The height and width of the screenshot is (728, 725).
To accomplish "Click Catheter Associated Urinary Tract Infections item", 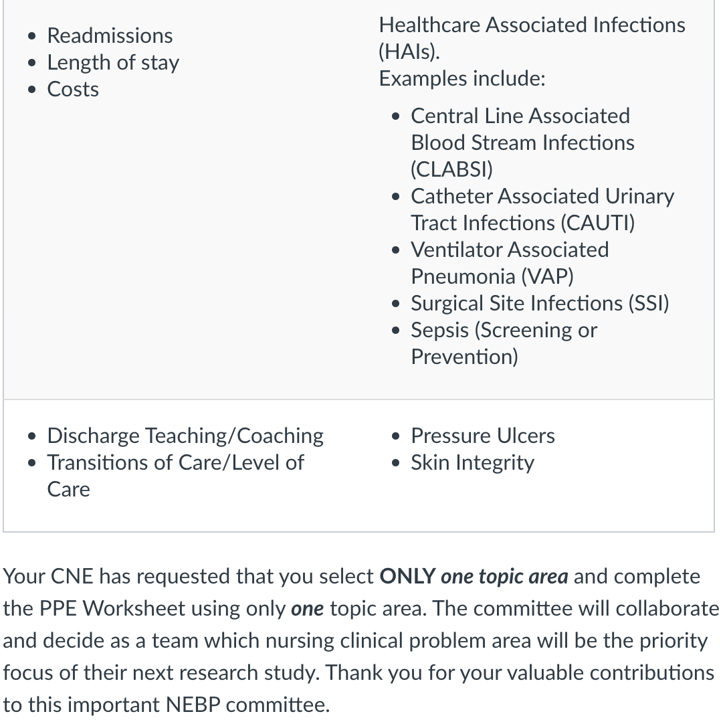I will 542,209.
